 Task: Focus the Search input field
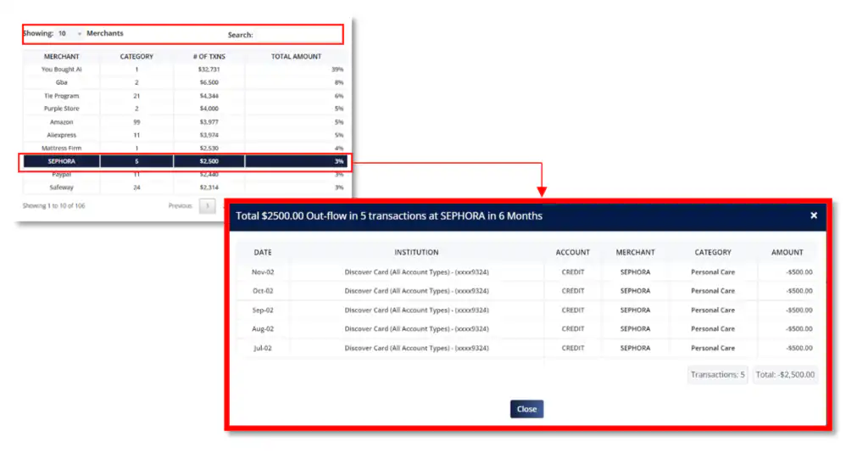click(x=298, y=34)
